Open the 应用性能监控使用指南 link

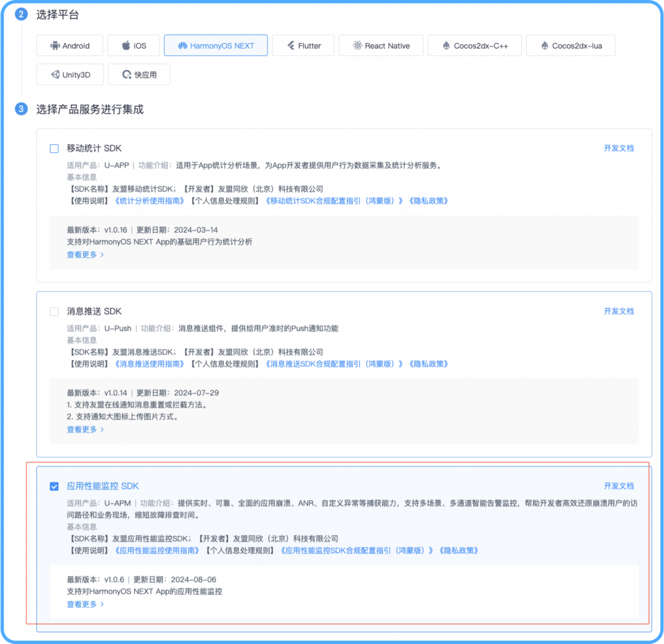pos(157,551)
